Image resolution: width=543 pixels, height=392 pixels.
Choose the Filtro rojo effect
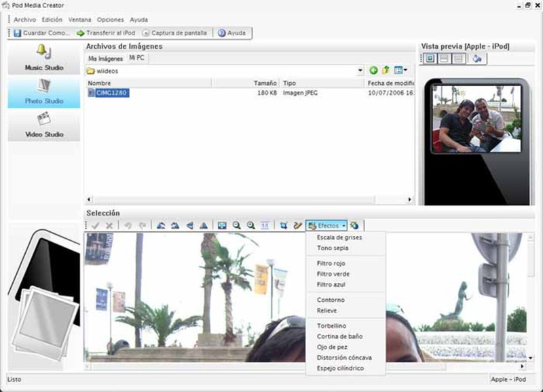[331, 263]
